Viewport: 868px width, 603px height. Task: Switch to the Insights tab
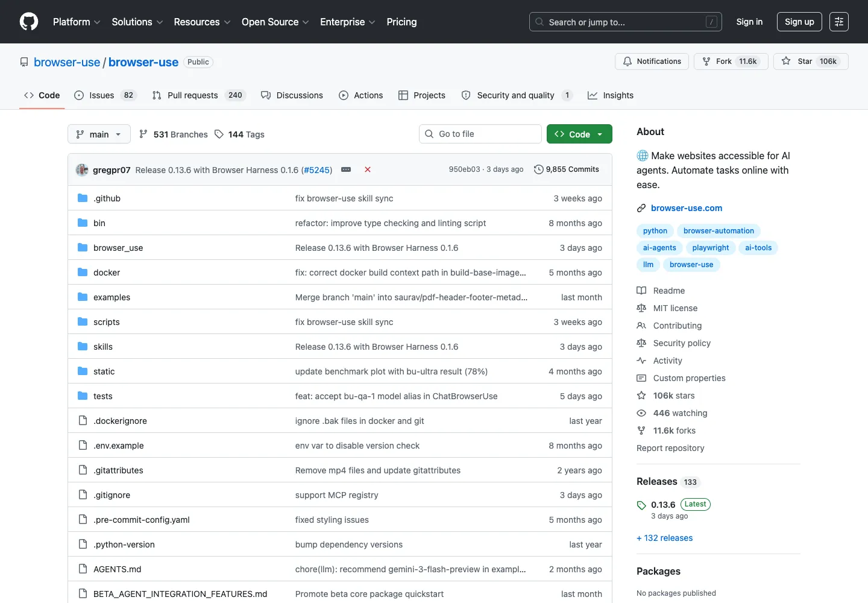click(611, 95)
